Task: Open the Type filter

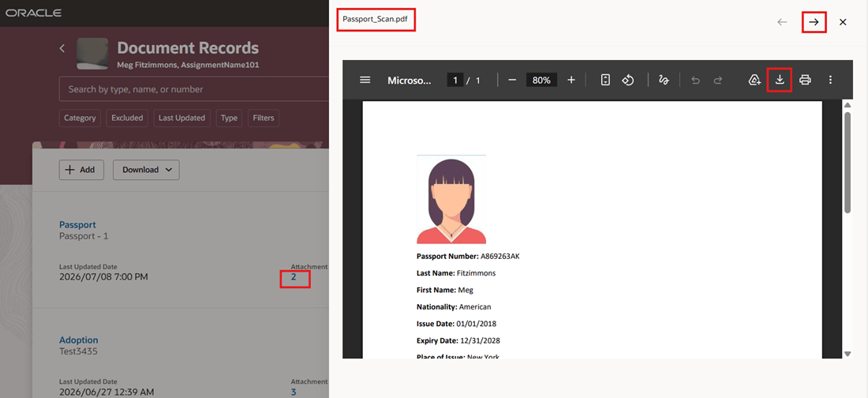Action: point(229,118)
